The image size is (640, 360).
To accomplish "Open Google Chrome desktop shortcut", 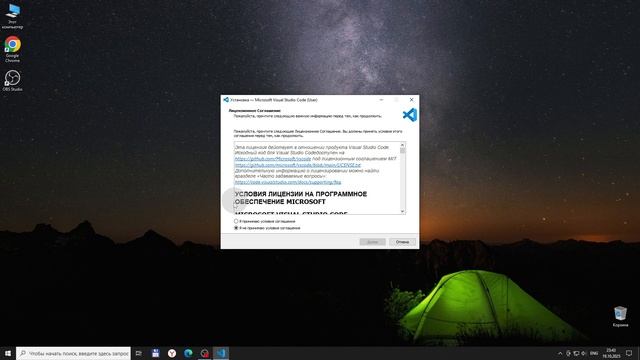I will tap(12, 49).
